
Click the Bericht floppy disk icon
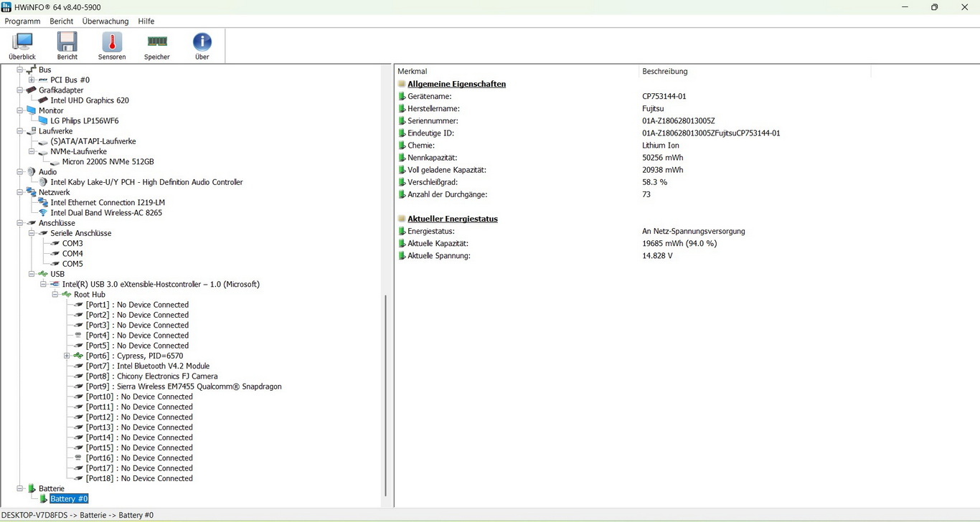point(67,46)
